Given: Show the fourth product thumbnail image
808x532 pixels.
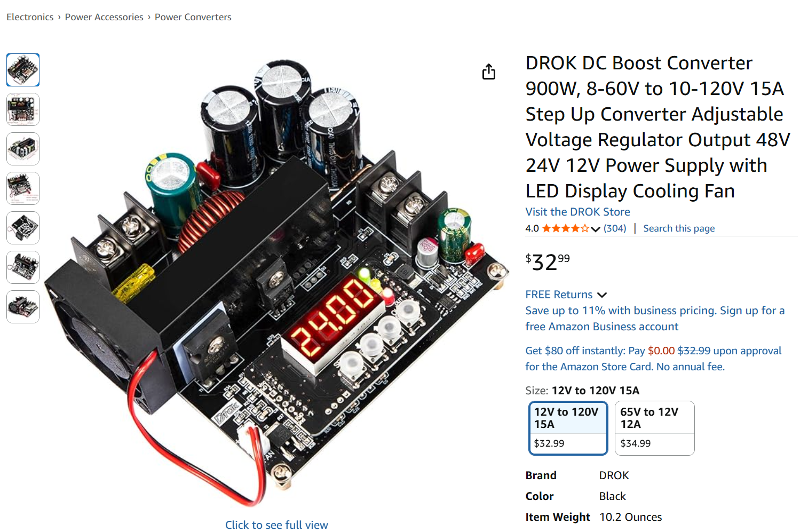Looking at the screenshot, I should coord(23,188).
